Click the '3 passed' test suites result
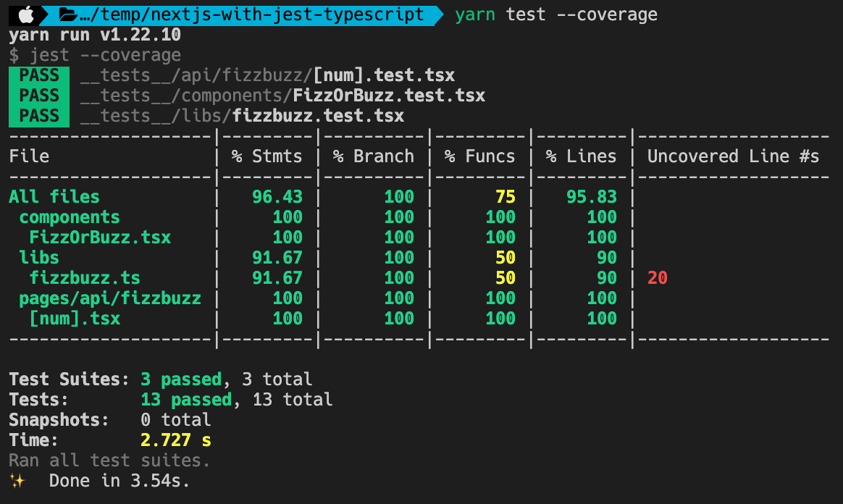Image resolution: width=843 pixels, height=504 pixels. point(181,379)
